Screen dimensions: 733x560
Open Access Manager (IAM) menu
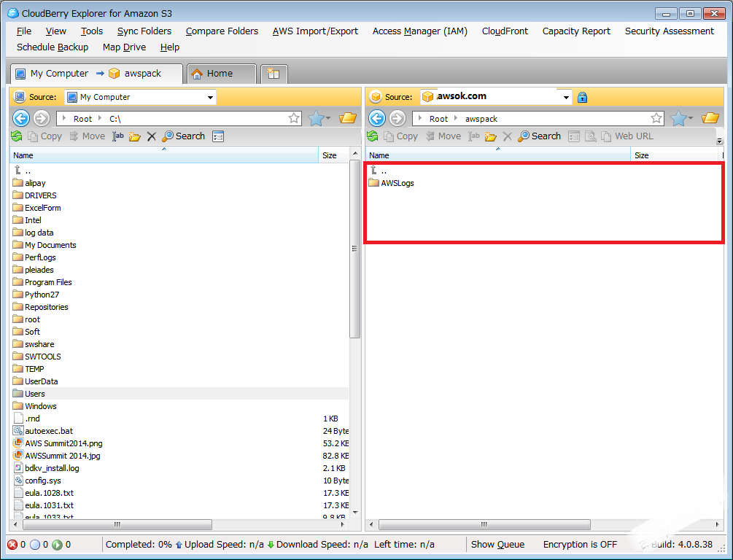pos(420,31)
